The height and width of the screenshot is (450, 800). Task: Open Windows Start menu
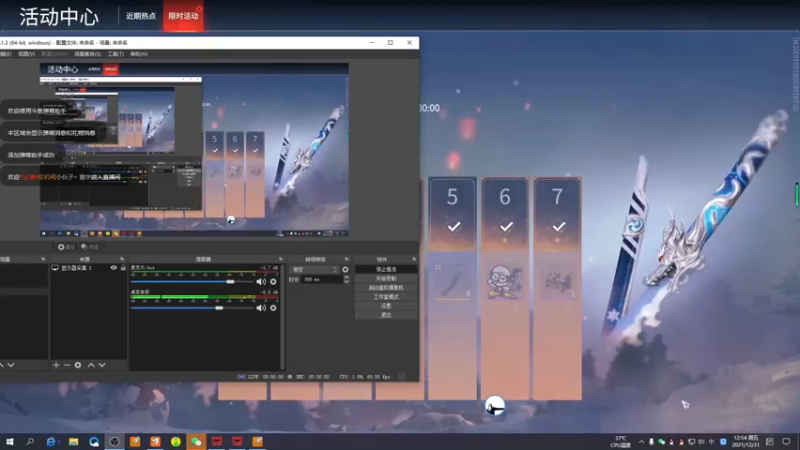pyautogui.click(x=10, y=441)
